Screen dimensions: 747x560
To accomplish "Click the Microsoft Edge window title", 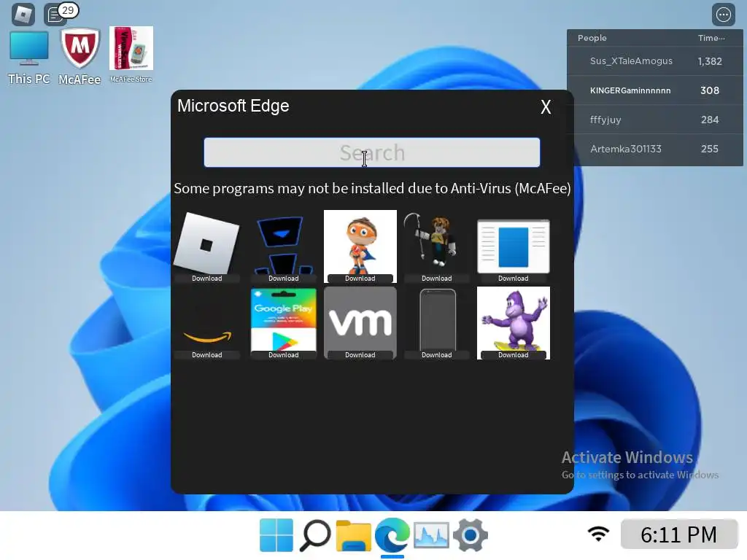I will point(233,106).
